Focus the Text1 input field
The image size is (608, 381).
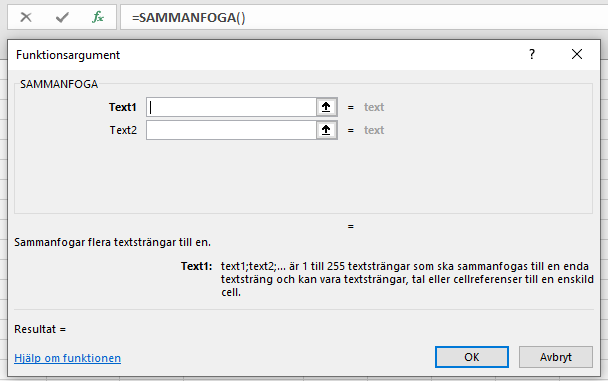[231, 107]
